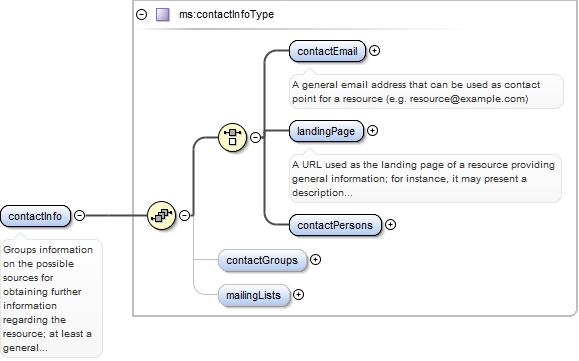Collapse the choice compositor branch
This screenshot has width=579, height=361.
pyautogui.click(x=255, y=137)
